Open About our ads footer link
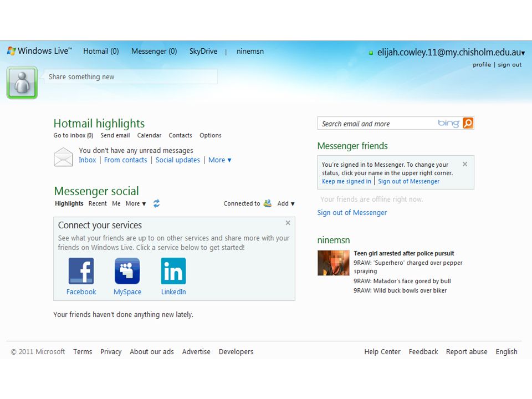The image size is (532, 399). (x=152, y=352)
